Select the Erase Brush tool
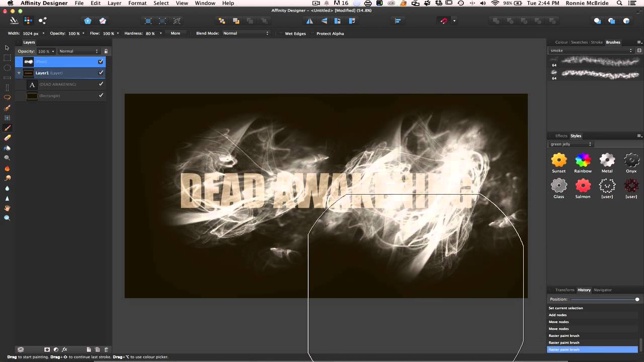Screen dimensions: 644x362 (x=7, y=138)
